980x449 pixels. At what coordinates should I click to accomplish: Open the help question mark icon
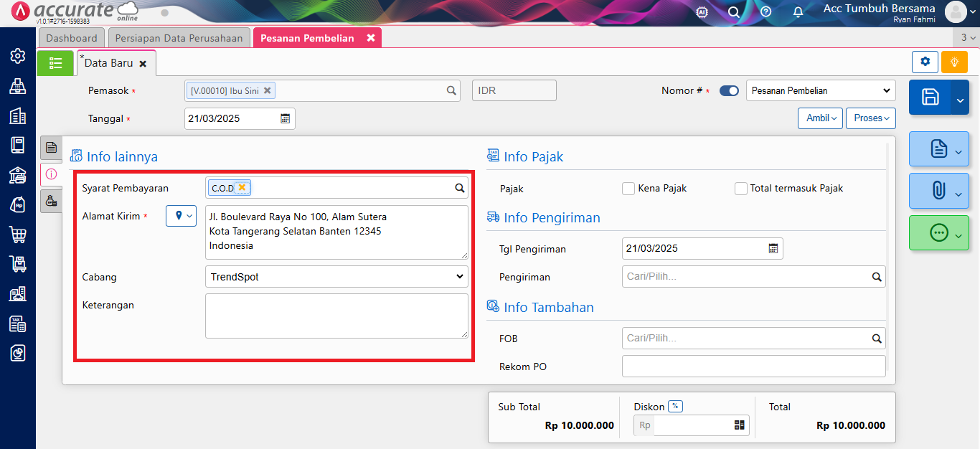[x=765, y=12]
